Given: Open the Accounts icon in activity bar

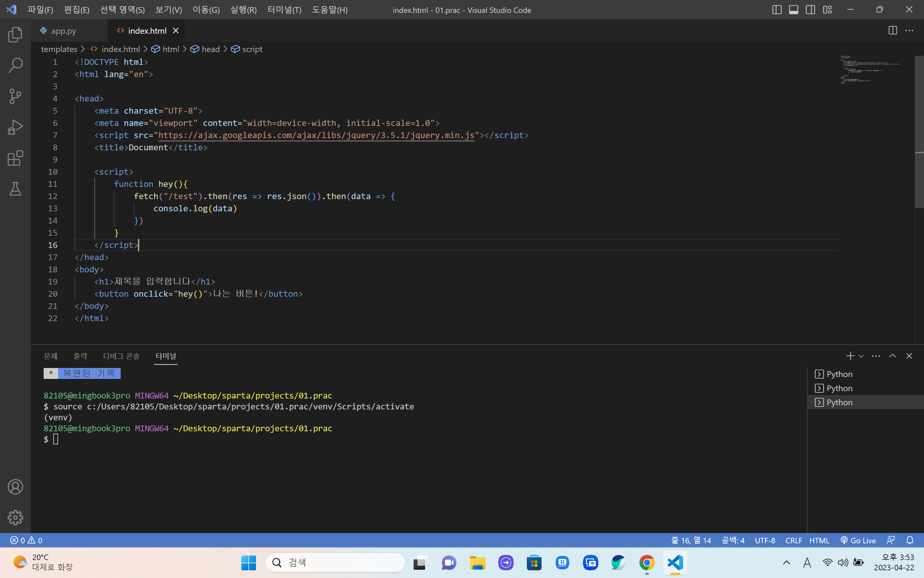Looking at the screenshot, I should pyautogui.click(x=15, y=486).
